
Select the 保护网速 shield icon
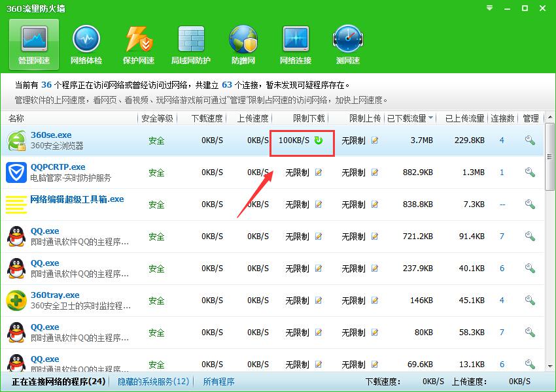[139, 44]
